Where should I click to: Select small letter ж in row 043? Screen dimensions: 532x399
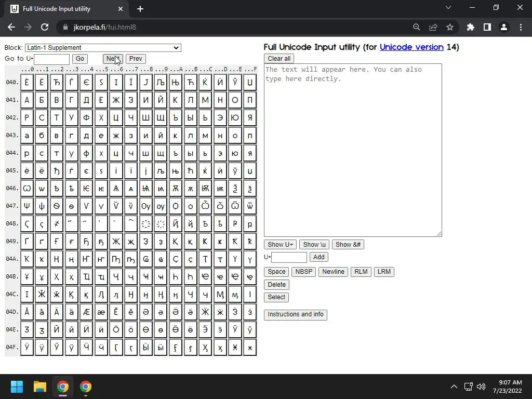(x=116, y=136)
